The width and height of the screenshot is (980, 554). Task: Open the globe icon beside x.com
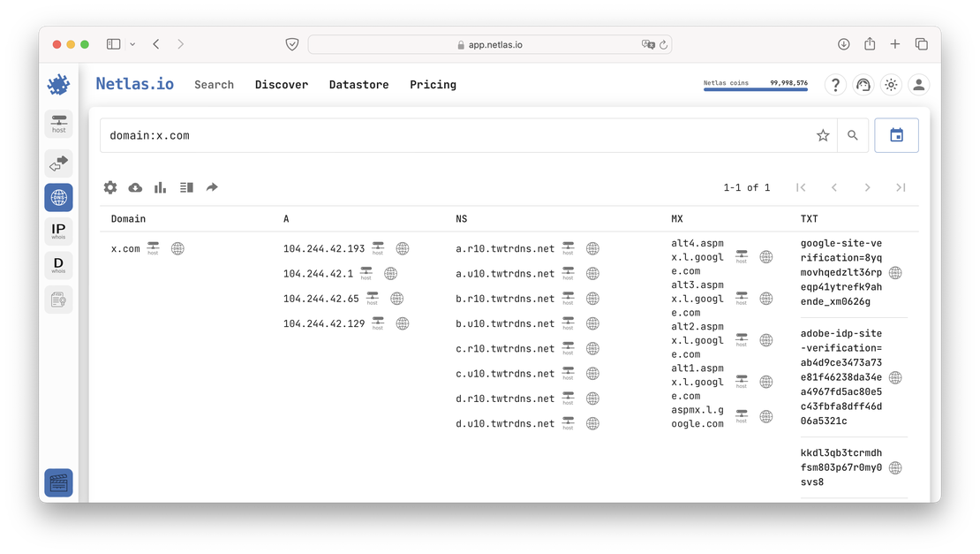click(177, 248)
